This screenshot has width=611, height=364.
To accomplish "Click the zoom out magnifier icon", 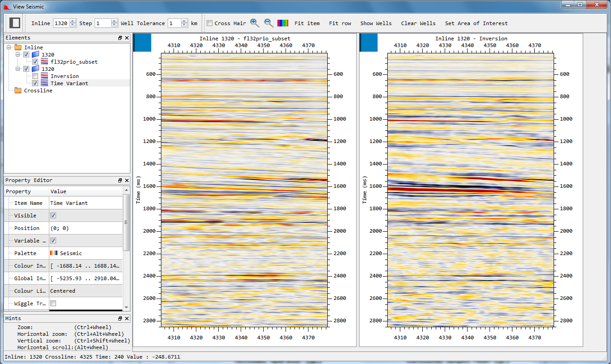I will click(x=269, y=23).
